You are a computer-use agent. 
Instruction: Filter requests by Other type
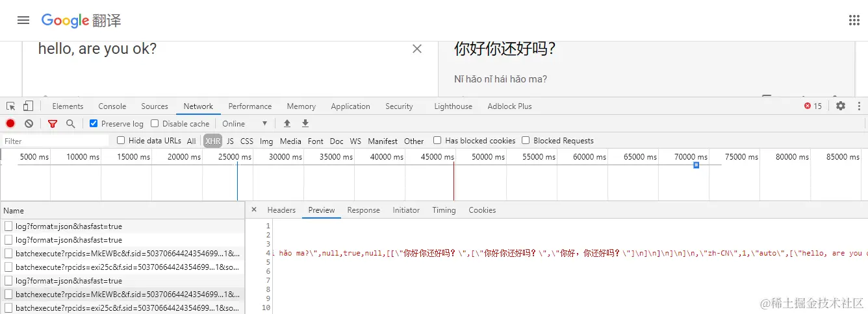(414, 141)
